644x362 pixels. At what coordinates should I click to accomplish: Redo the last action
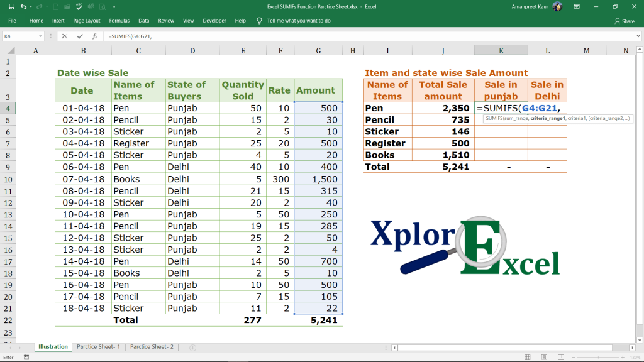(x=39, y=7)
